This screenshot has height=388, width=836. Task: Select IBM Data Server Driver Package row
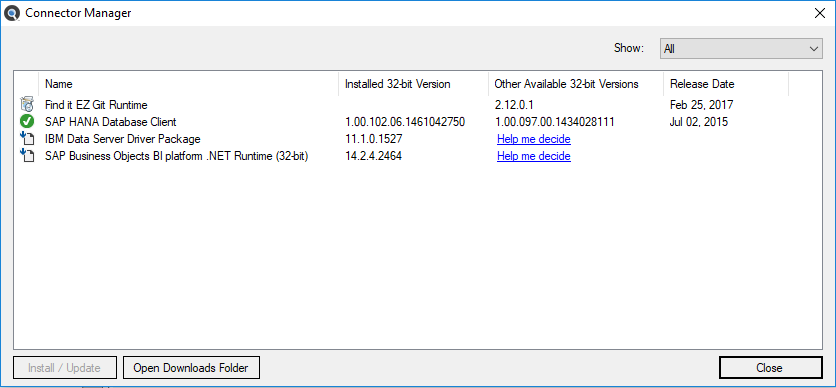(417, 139)
